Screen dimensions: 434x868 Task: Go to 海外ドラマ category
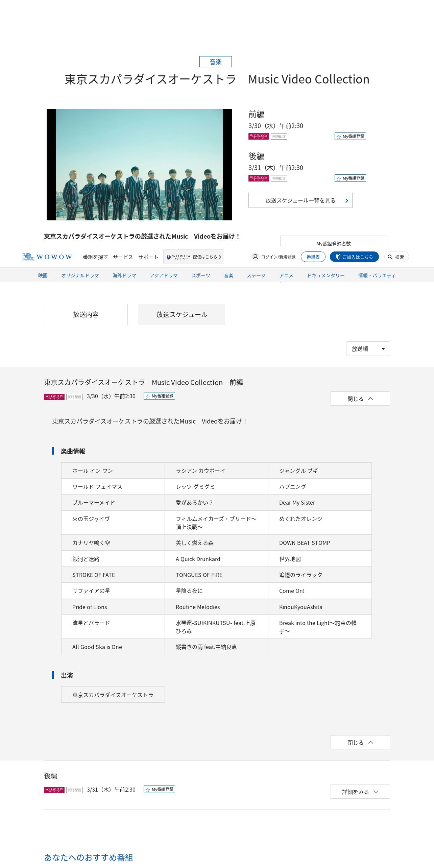(x=124, y=275)
